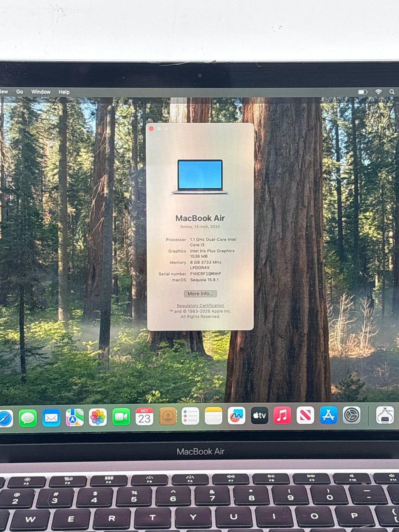Close the About This Mac window
Image resolution: width=399 pixels, height=532 pixels.
[x=151, y=129]
